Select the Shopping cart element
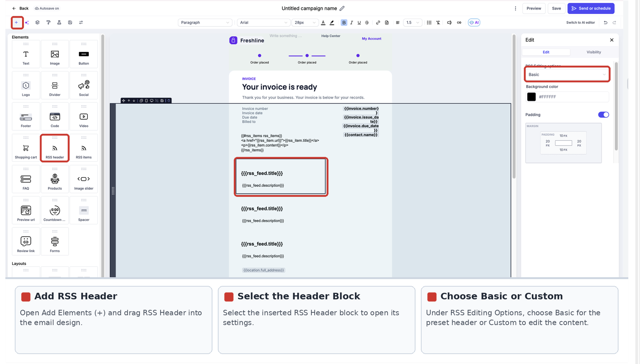The width and height of the screenshot is (640, 364). [26, 148]
